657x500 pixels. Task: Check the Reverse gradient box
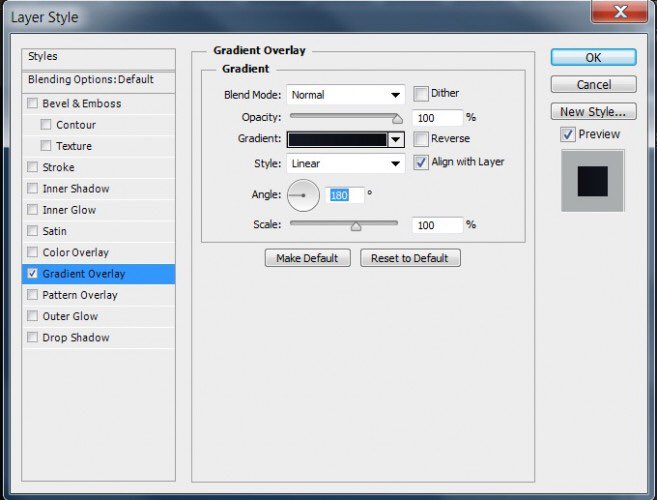(421, 139)
